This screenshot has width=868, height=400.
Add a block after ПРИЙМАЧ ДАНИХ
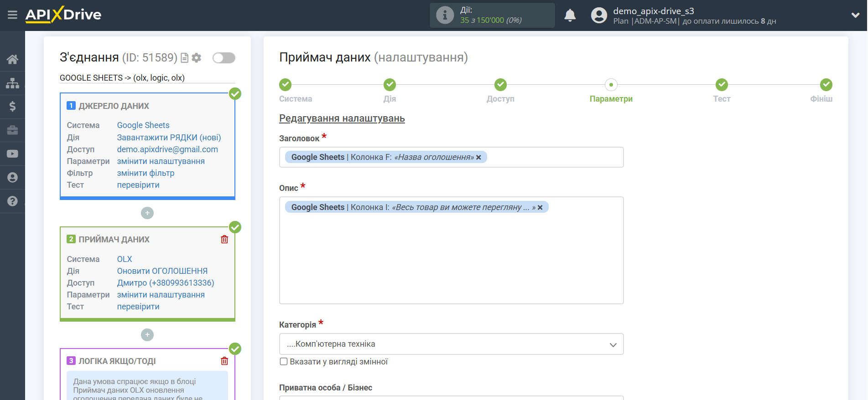pos(147,335)
